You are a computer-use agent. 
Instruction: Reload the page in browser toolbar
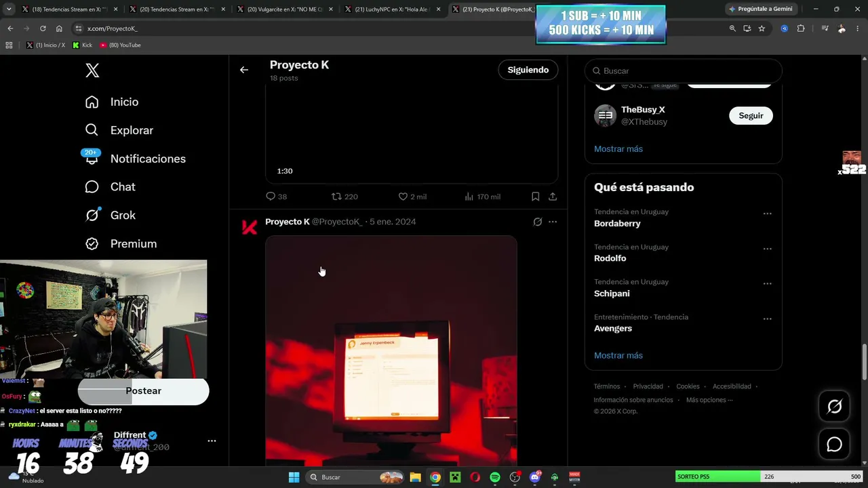(43, 28)
